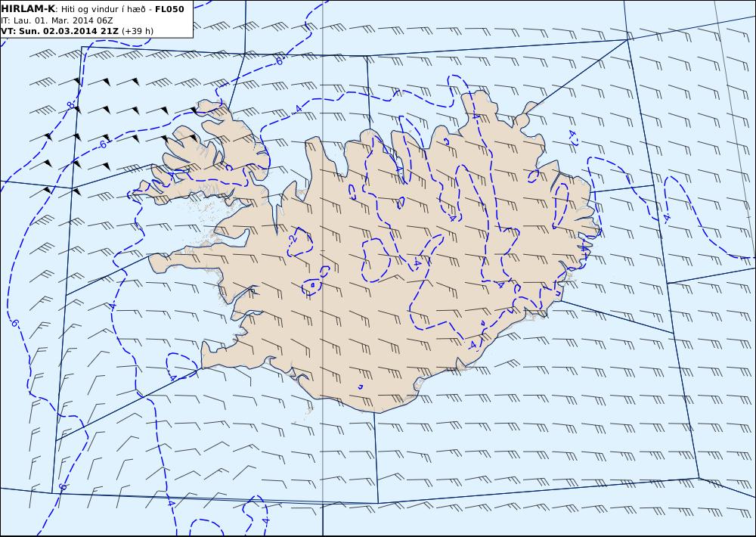Click the HIRLAM-K model title text
756x537 pixels.
click(x=28, y=9)
